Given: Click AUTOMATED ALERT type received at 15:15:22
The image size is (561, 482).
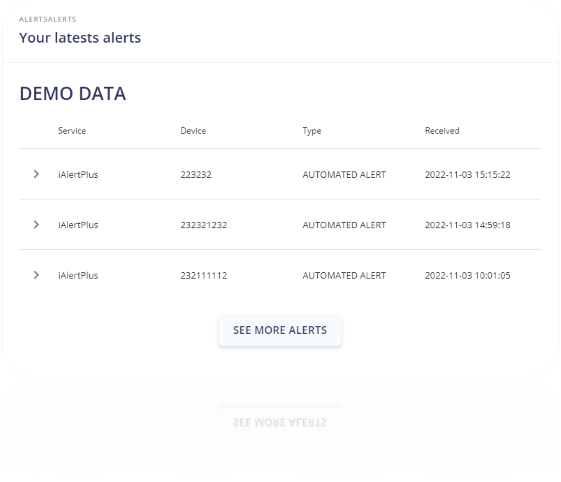Looking at the screenshot, I should (x=344, y=175).
